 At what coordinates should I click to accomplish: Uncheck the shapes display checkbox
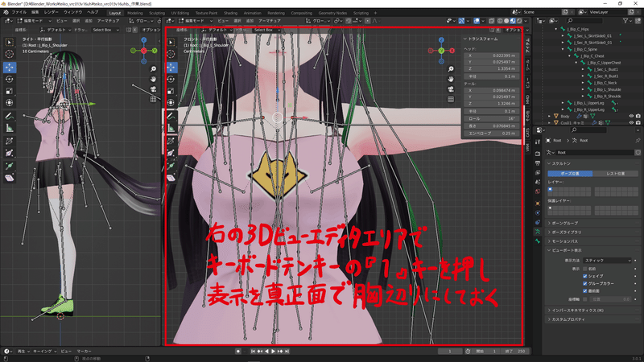tap(585, 276)
